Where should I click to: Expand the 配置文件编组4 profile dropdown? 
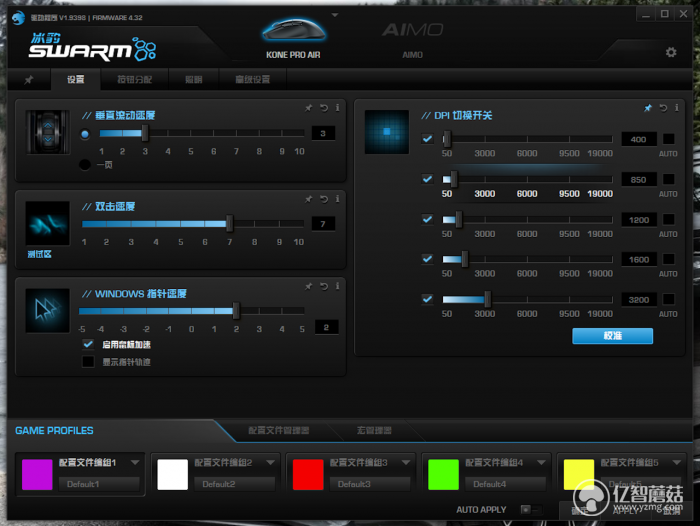(x=541, y=463)
